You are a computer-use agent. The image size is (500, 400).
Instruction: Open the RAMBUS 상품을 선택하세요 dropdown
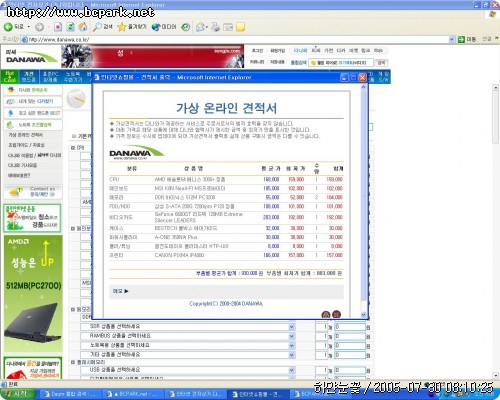[188, 336]
